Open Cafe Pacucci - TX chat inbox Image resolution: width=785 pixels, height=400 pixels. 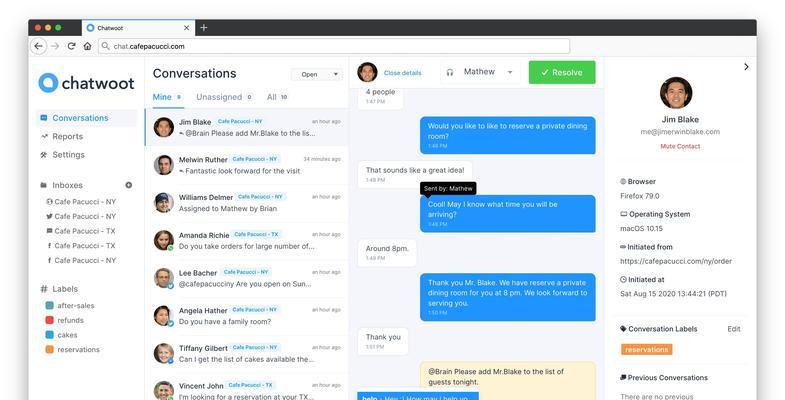pyautogui.click(x=81, y=231)
